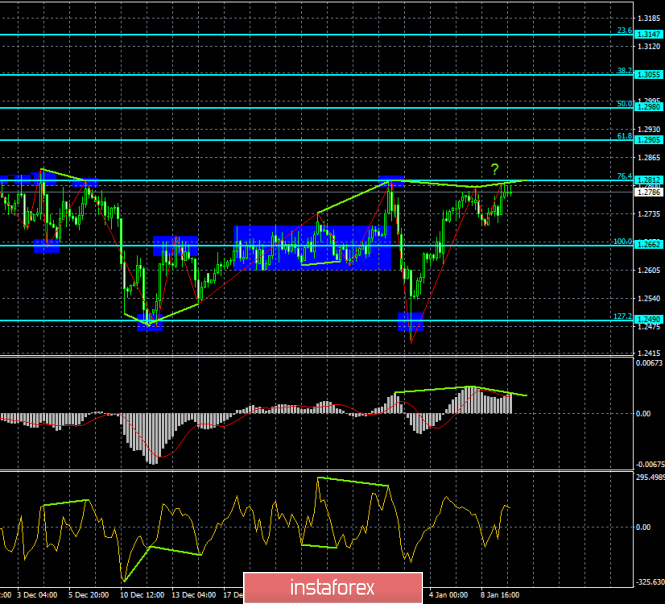Click the oscillator scale value 295.4989
Image resolution: width=665 pixels, height=604 pixels.
point(646,476)
